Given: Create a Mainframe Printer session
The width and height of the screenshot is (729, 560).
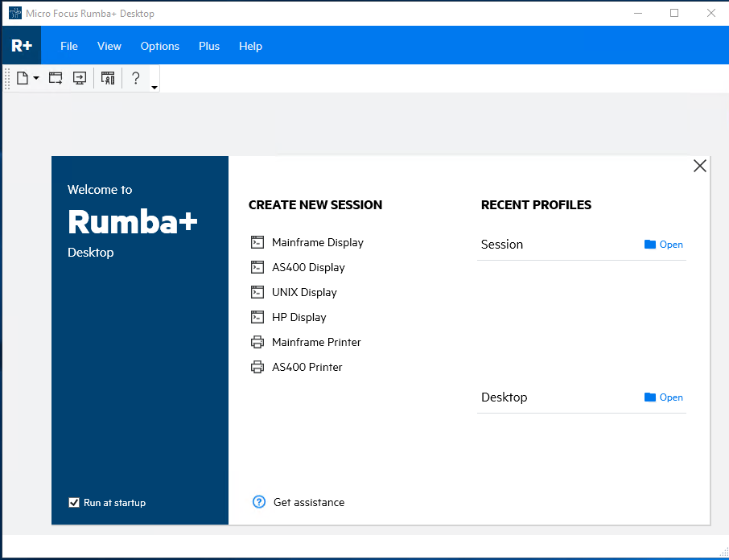Looking at the screenshot, I should [316, 342].
